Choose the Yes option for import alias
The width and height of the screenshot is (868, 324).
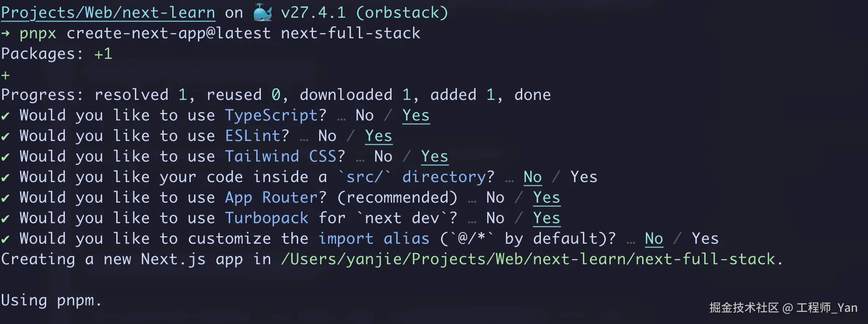pyautogui.click(x=705, y=239)
